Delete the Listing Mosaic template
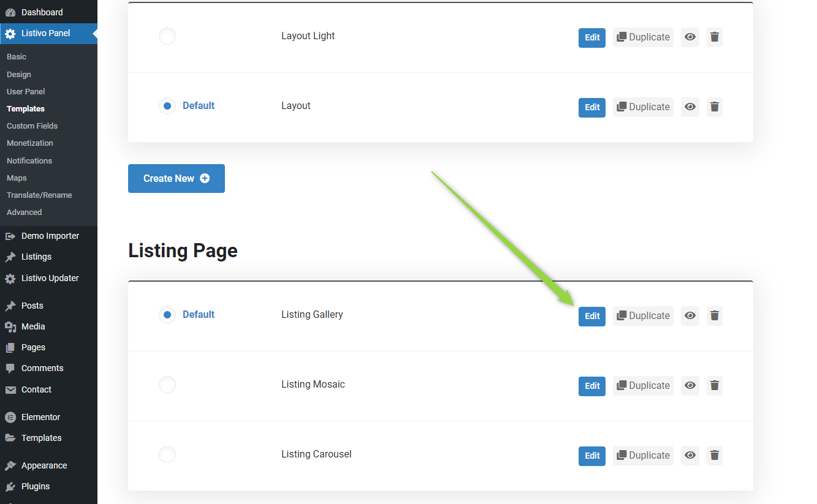This screenshot has height=504, width=817. (715, 386)
